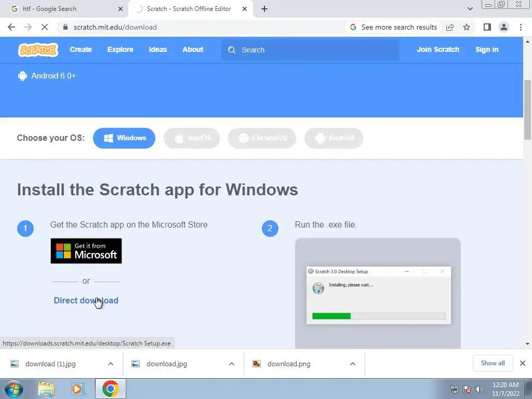The height and width of the screenshot is (399, 532).
Task: Click the address bar URL
Action: click(x=115, y=27)
